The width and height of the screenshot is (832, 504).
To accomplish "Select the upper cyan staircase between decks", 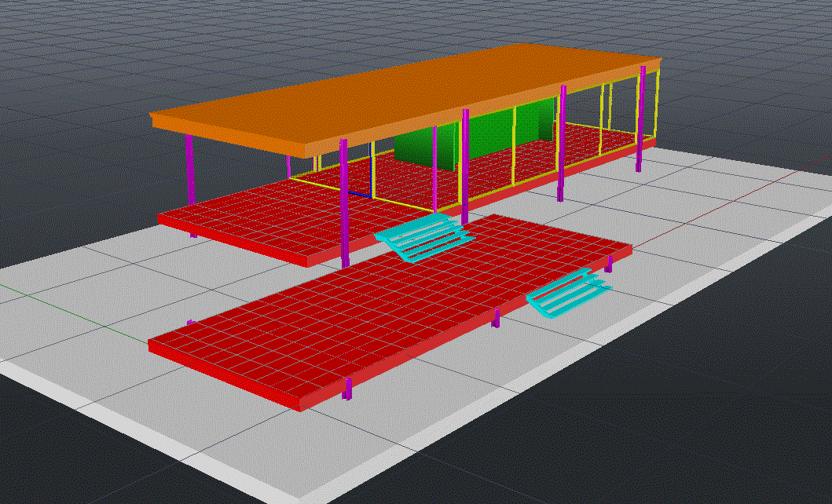I will point(422,237).
